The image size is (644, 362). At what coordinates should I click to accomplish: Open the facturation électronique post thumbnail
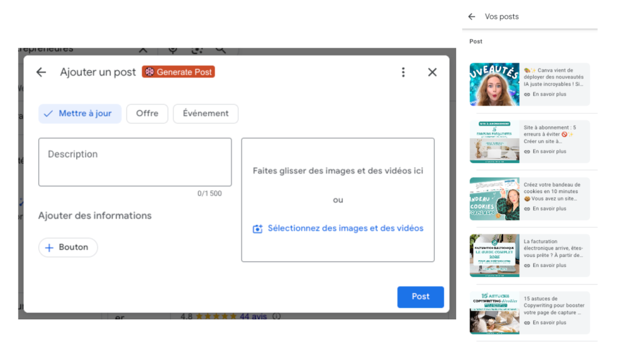coord(494,255)
